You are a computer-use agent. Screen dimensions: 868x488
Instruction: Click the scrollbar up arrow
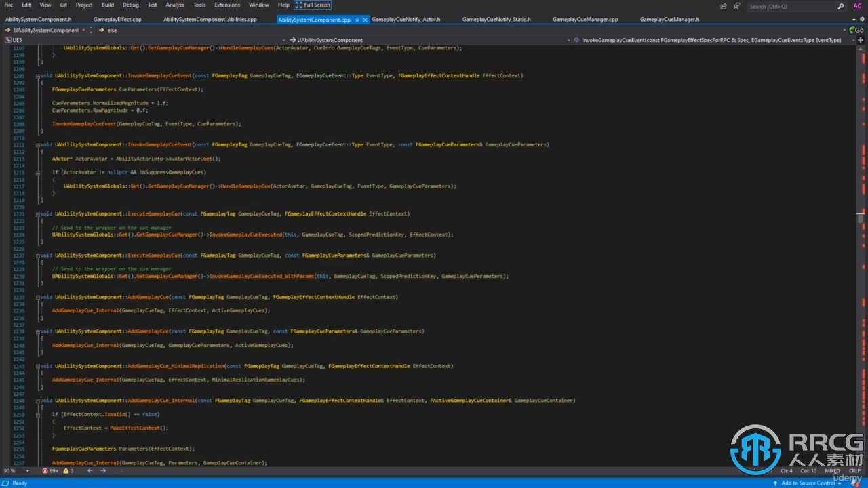861,49
